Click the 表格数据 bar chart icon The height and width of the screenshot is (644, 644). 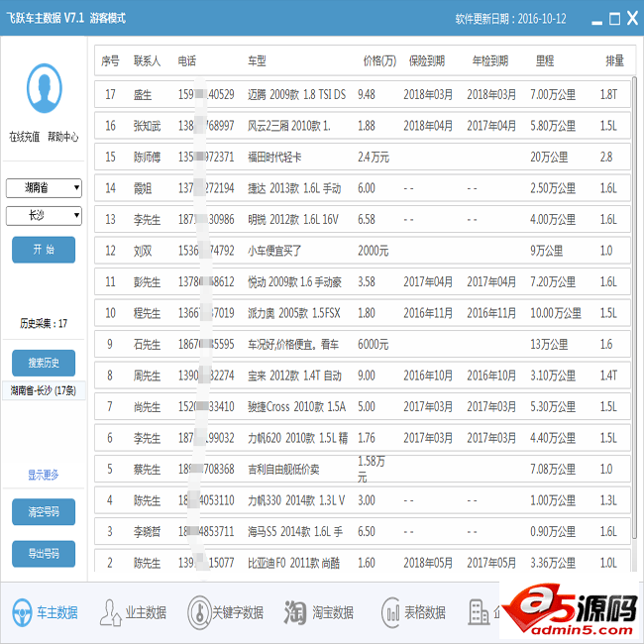(x=390, y=612)
